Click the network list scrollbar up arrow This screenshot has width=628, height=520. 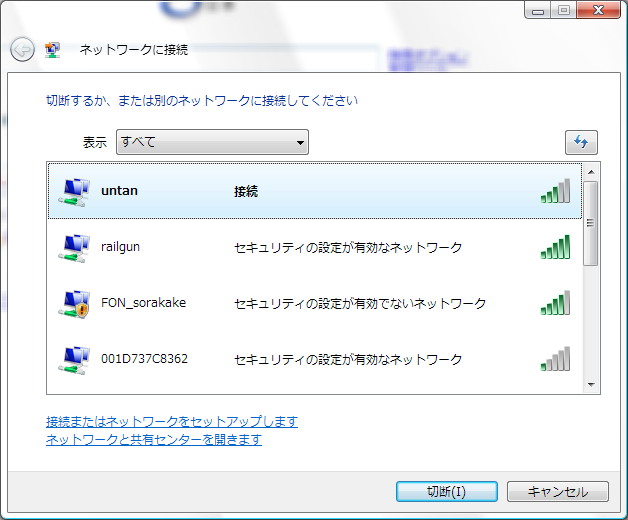pos(591,172)
